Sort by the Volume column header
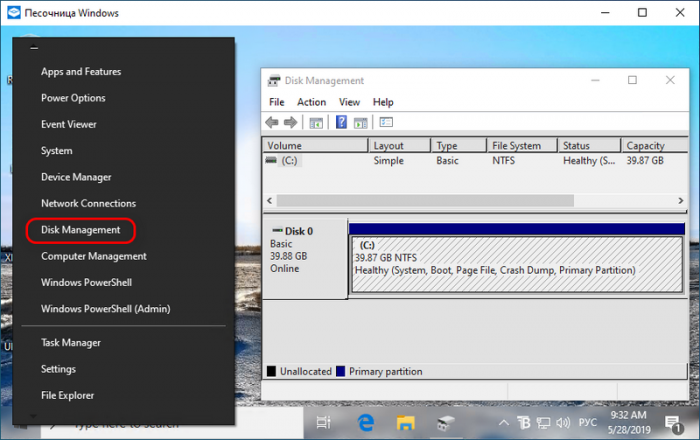The width and height of the screenshot is (700, 440). (315, 145)
